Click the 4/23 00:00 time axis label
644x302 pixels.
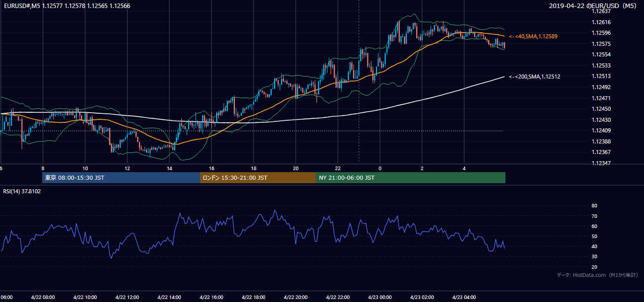pos(379,297)
